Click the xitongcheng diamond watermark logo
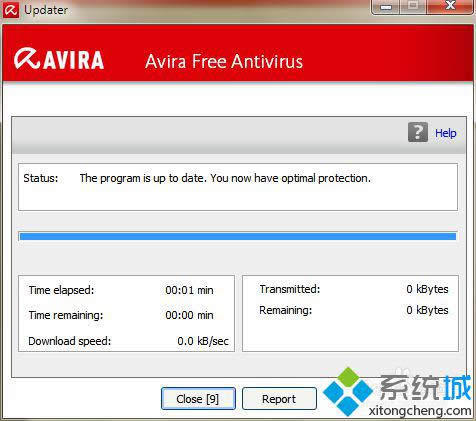Image resolution: width=476 pixels, height=421 pixels. point(348,391)
